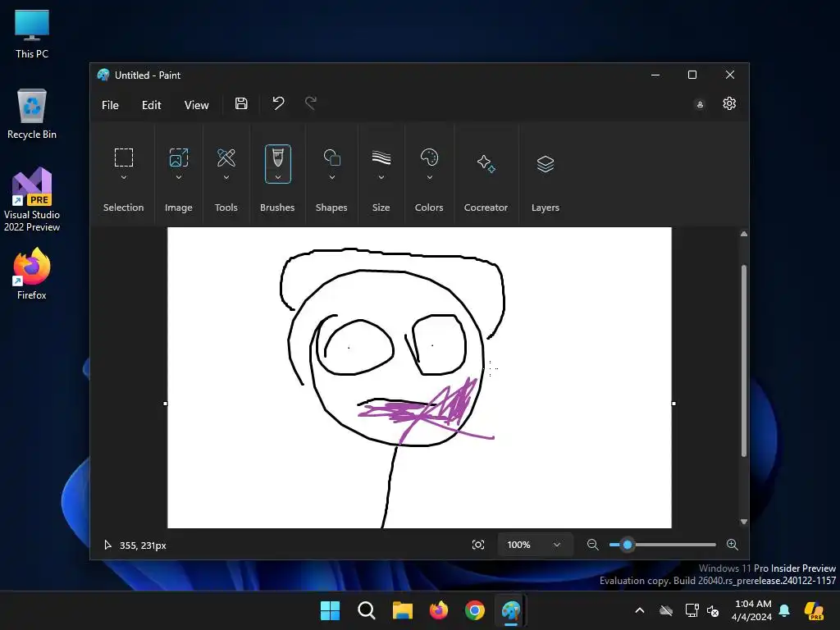Open the View menu
Viewport: 840px width, 630px height.
pos(197,105)
